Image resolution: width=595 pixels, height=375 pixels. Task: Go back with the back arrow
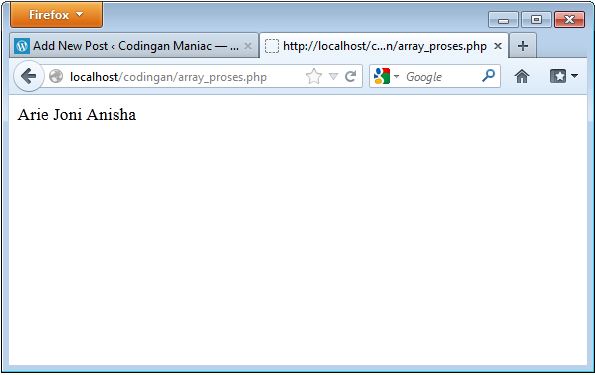[x=28, y=76]
